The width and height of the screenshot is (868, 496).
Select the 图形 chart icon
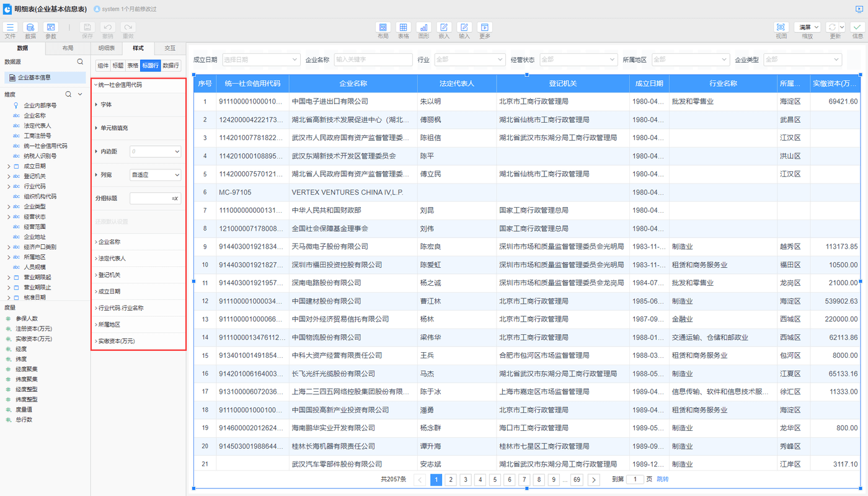point(423,28)
